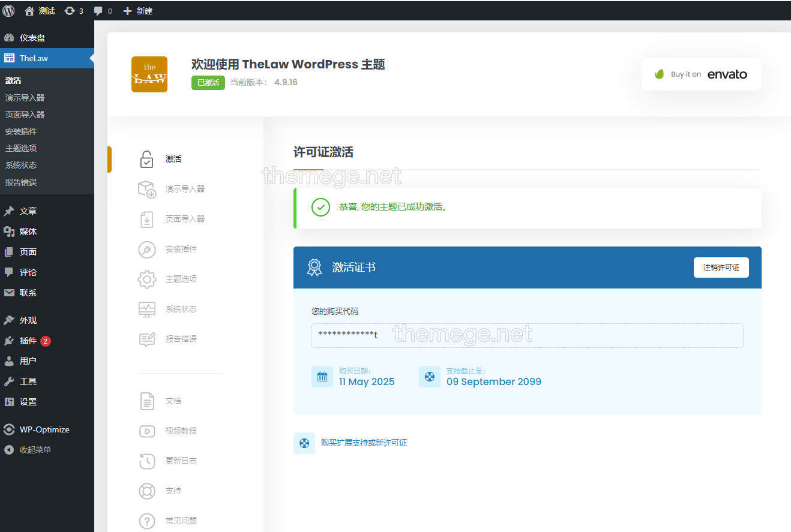Open 演示导入器 in the TheLaw submenu
Screen dimensions: 791x532
click(25, 98)
